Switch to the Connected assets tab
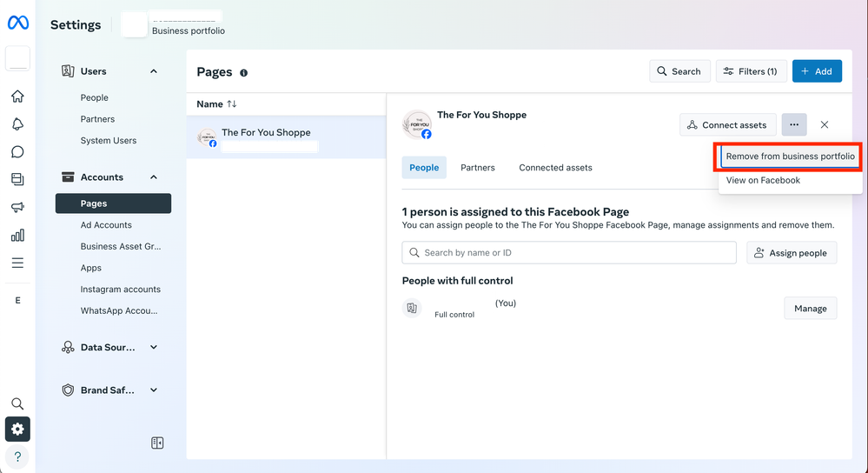 tap(555, 167)
